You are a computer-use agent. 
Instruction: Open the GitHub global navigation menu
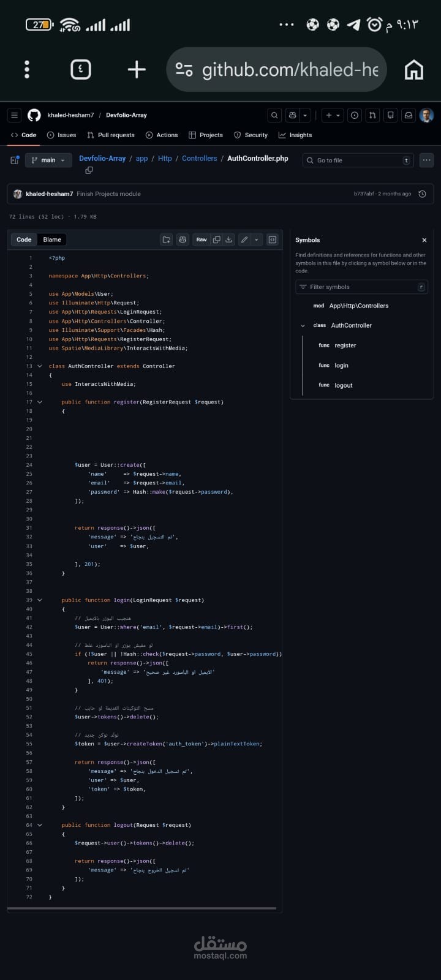[x=15, y=115]
